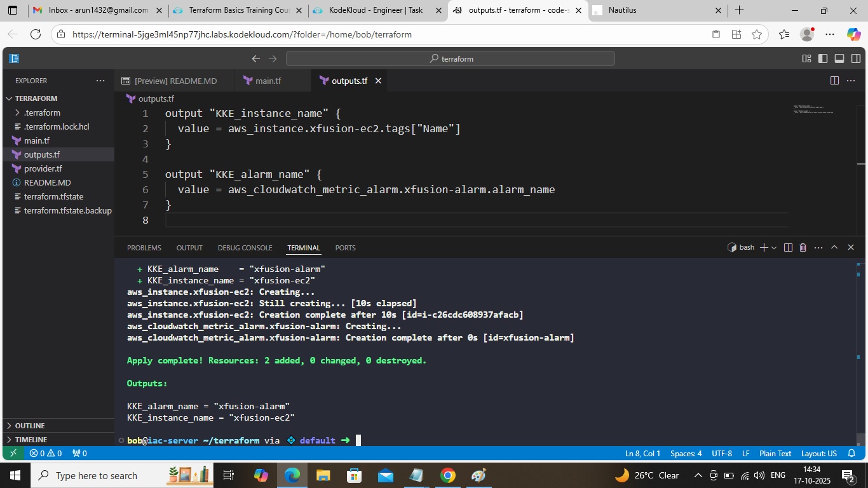Click the forwarded ports indicator in status bar

click(x=80, y=454)
